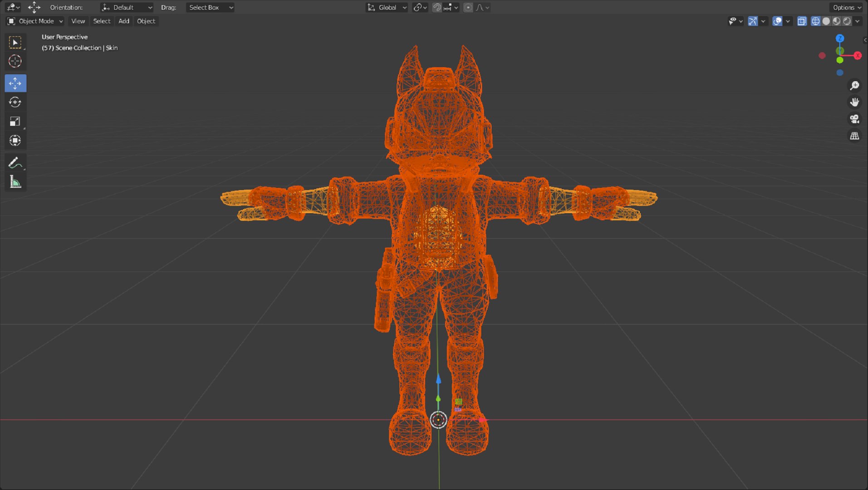Click the active Move tool icon in header
The height and width of the screenshot is (490, 868).
[34, 7]
